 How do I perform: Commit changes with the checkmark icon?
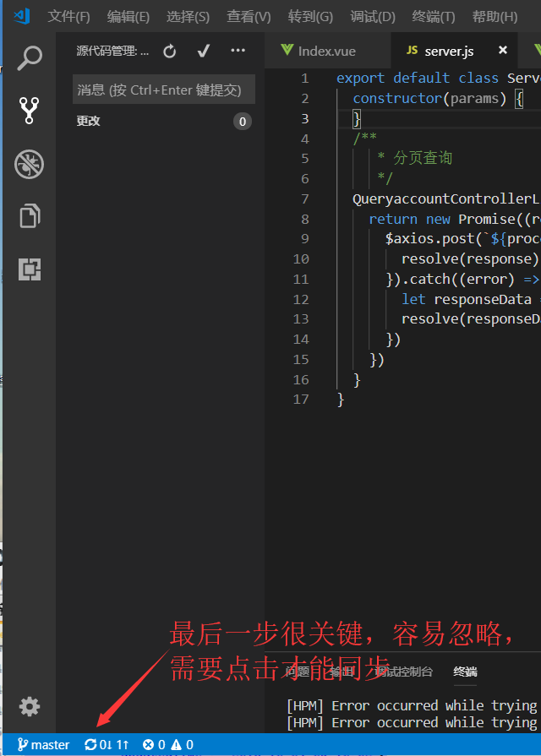coord(204,51)
